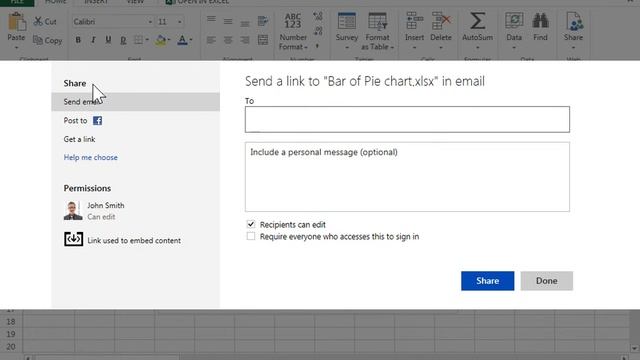The width and height of the screenshot is (640, 360).
Task: Expand the Paste dropdown arrow
Action: [16, 48]
